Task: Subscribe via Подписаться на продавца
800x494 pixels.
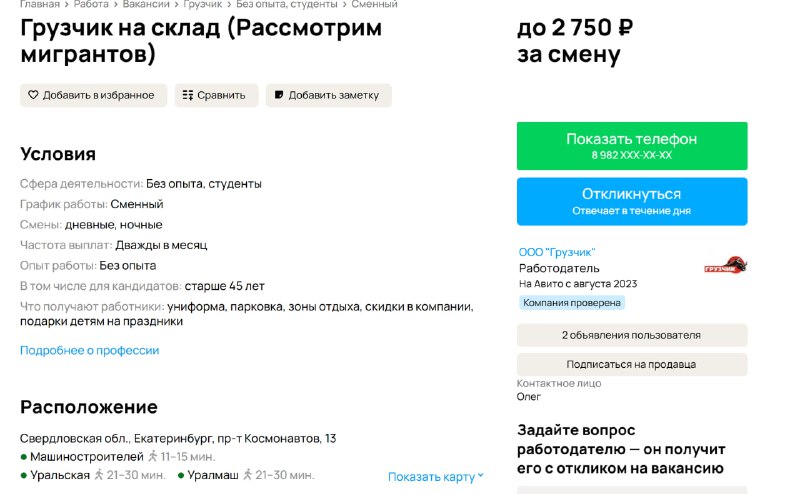Action: tap(632, 364)
